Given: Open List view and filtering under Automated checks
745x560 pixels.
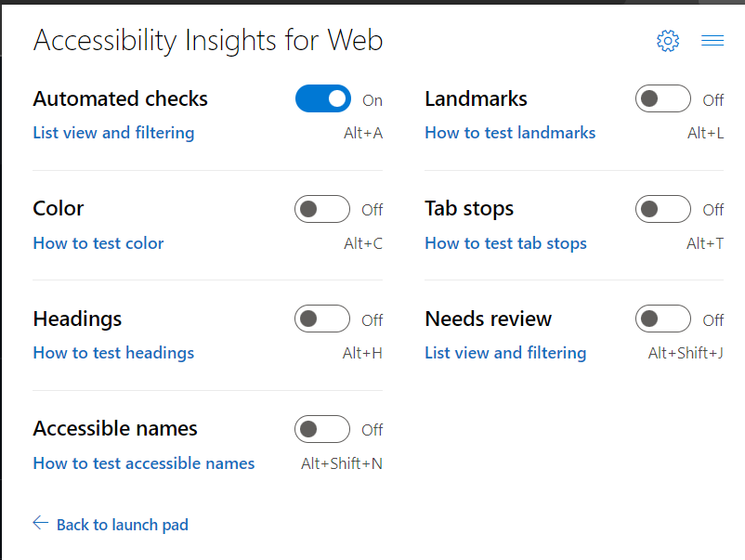Looking at the screenshot, I should (113, 133).
